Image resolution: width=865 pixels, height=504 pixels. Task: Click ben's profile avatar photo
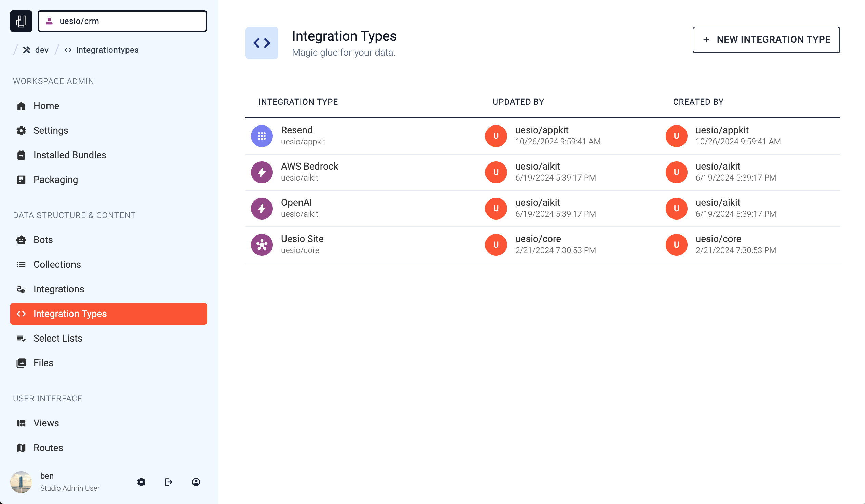(21, 482)
